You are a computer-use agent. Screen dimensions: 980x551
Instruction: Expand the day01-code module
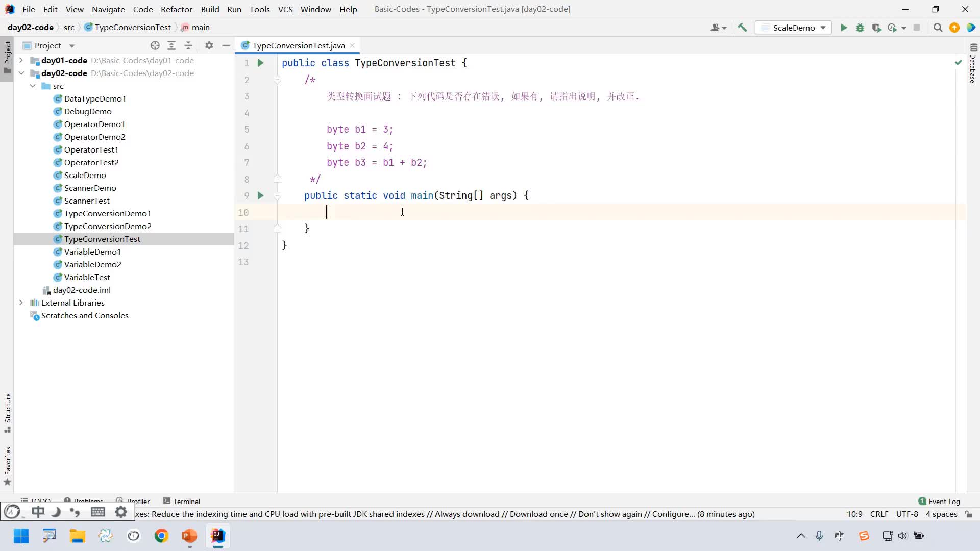[x=21, y=60]
